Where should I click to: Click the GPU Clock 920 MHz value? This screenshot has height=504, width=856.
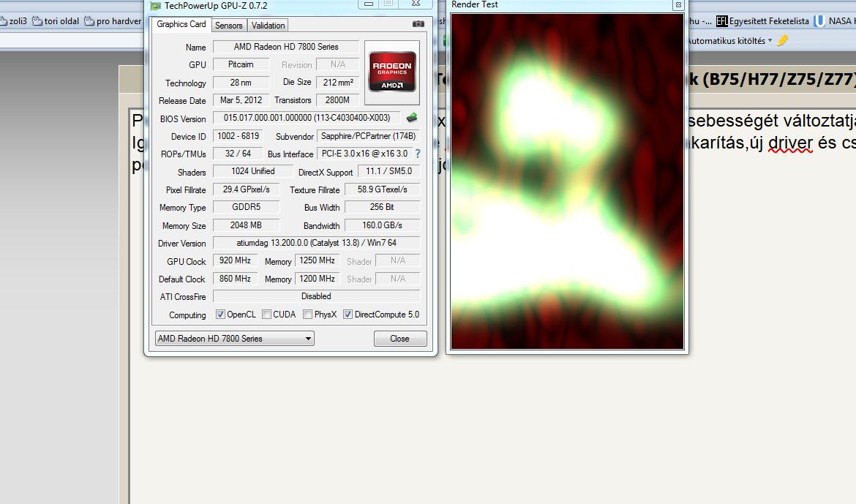pos(236,260)
